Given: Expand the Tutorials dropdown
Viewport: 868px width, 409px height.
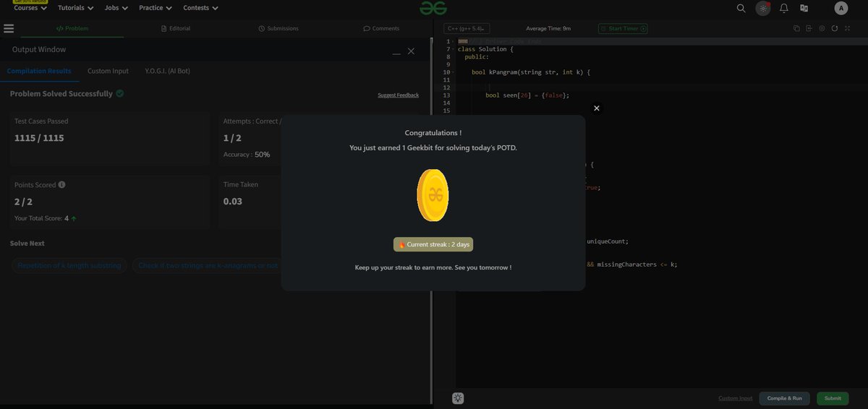Looking at the screenshot, I should [x=76, y=8].
